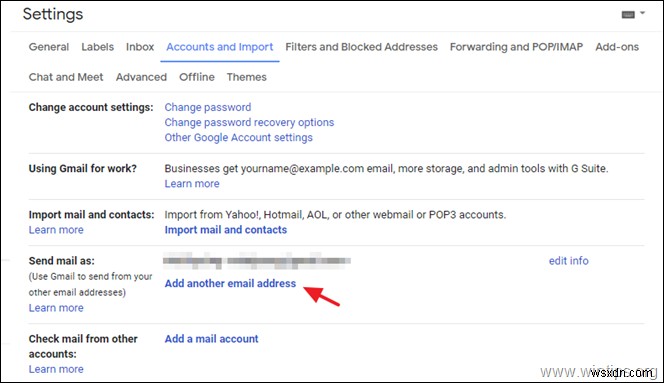Viewport: 664px width, 383px height.
Task: Click the Change password link
Action: [x=208, y=107]
